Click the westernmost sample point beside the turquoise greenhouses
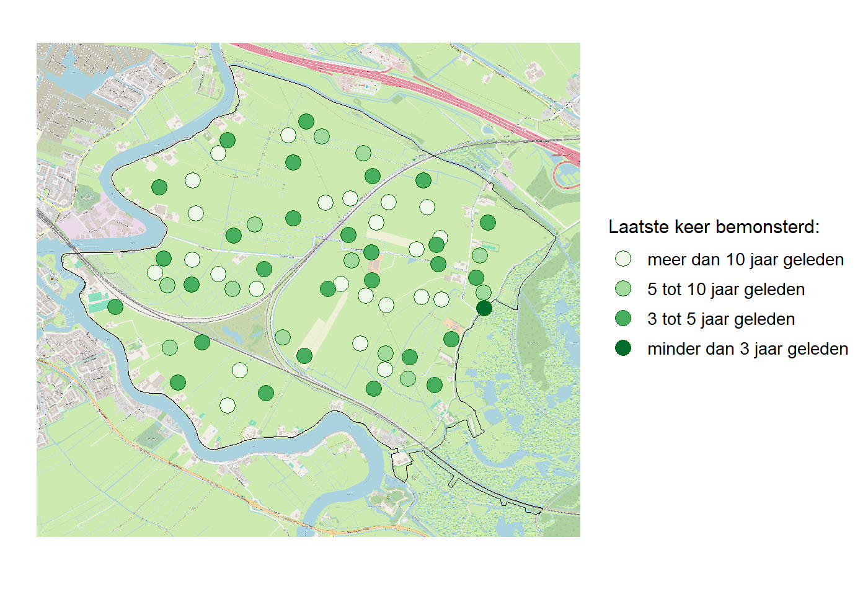Image resolution: width=868 pixels, height=607 pixels. click(x=115, y=306)
